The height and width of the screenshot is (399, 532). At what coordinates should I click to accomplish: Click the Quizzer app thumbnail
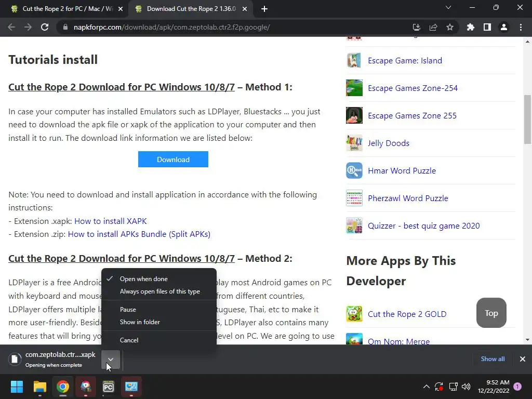tap(354, 225)
